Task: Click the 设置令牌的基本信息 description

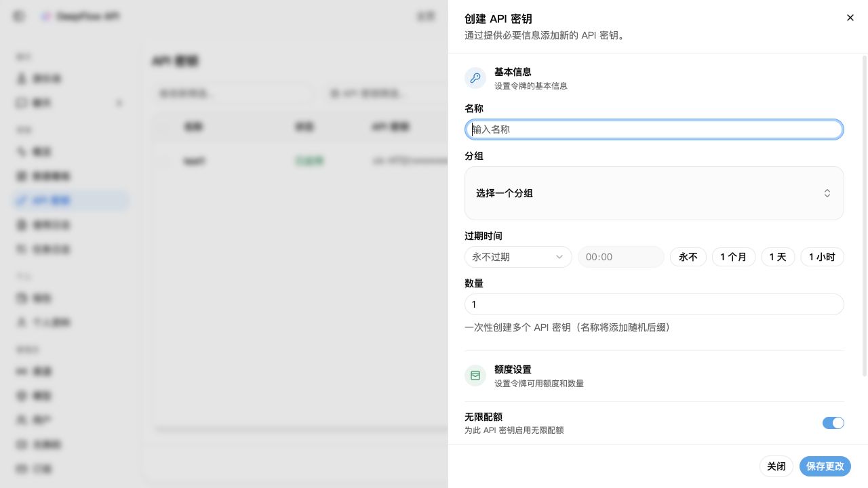Action: (x=531, y=86)
